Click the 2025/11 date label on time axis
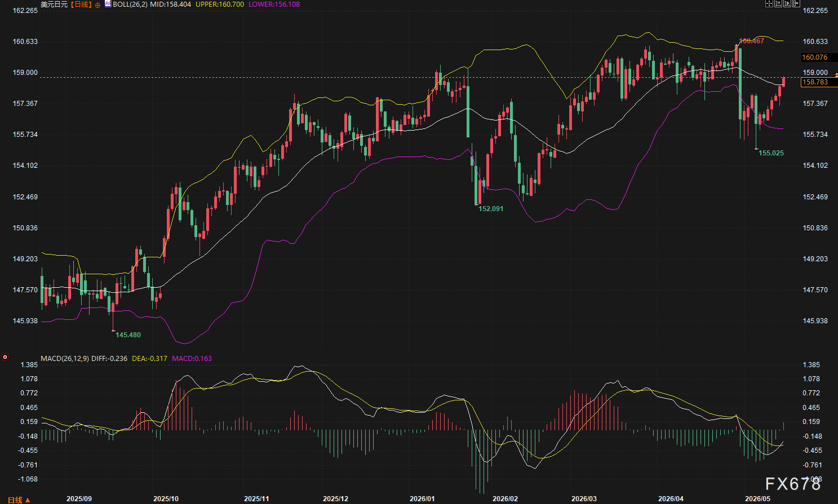Viewport: 838px width, 504px height. click(256, 499)
